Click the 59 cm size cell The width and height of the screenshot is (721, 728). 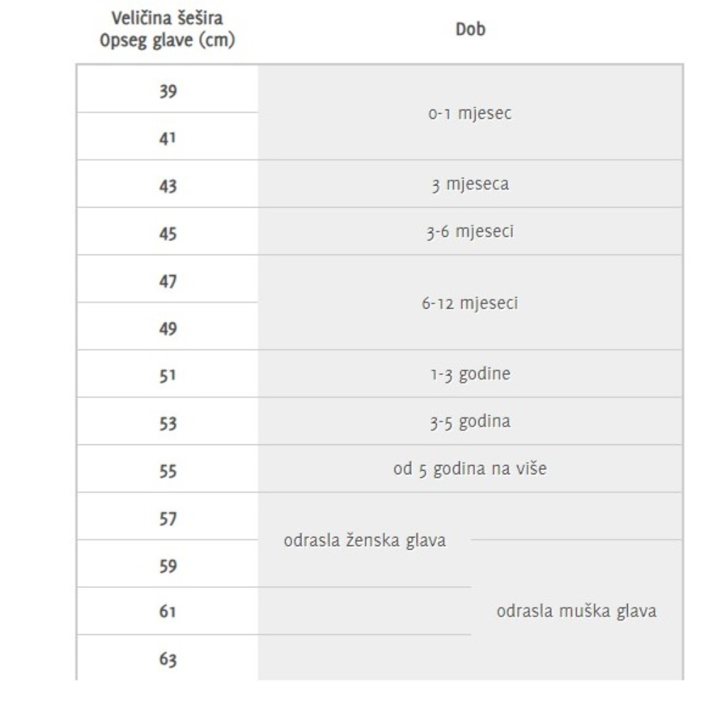pos(168,566)
